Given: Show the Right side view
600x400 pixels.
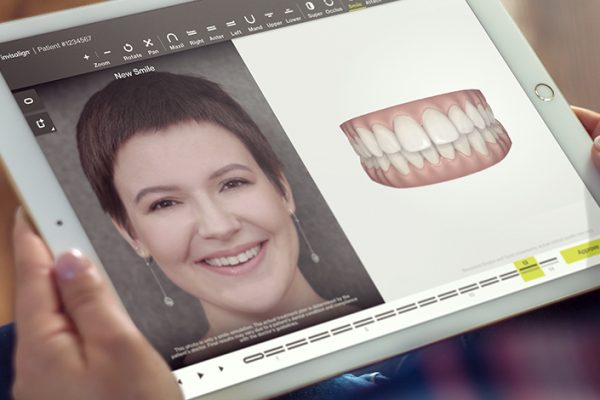Looking at the screenshot, I should [x=192, y=34].
